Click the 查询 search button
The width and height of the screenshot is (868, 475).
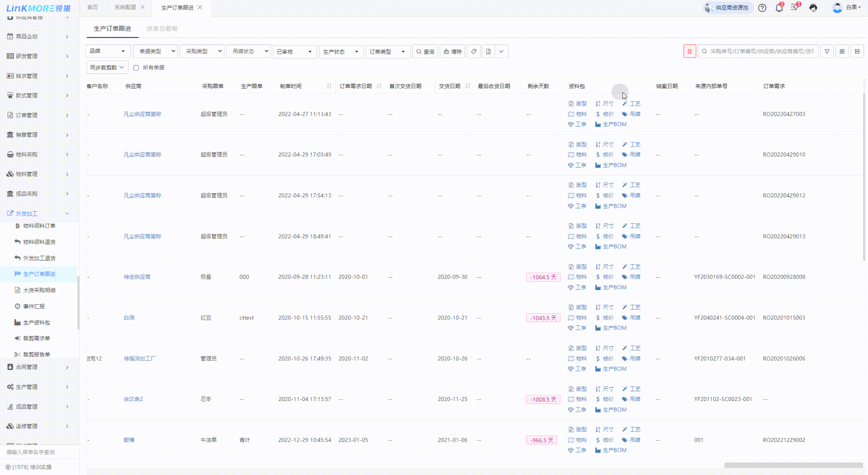click(425, 52)
